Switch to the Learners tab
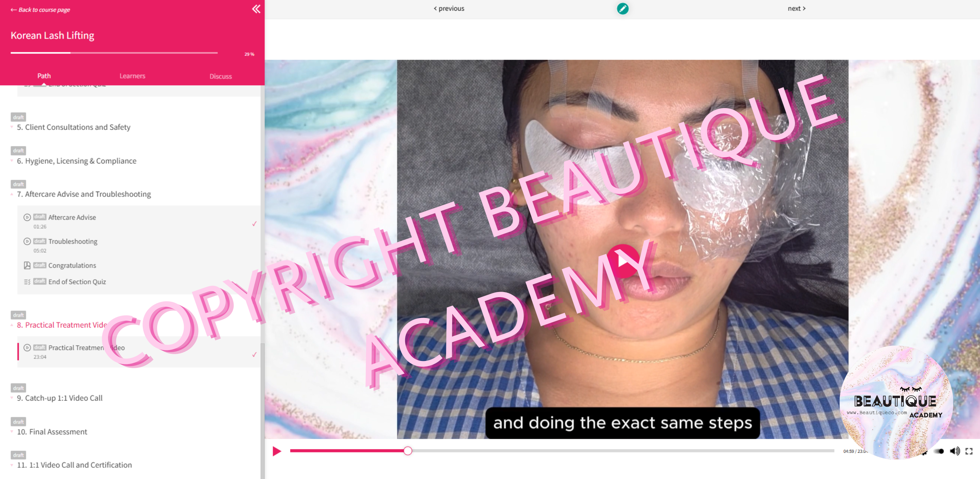This screenshot has height=479, width=980. click(x=132, y=76)
